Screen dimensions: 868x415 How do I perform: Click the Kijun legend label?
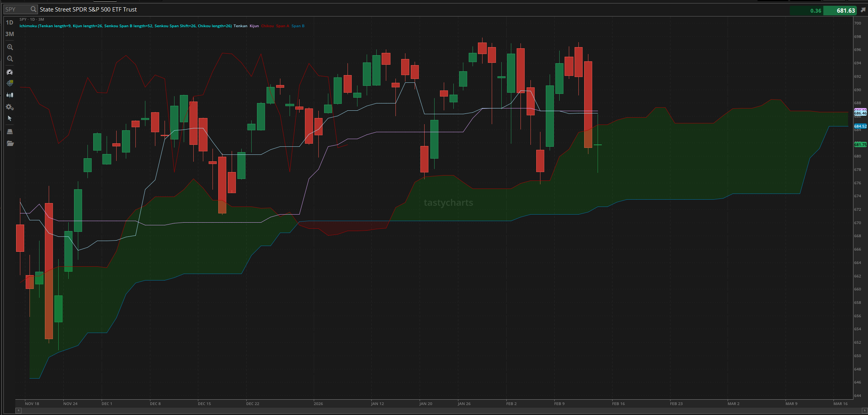(x=254, y=26)
